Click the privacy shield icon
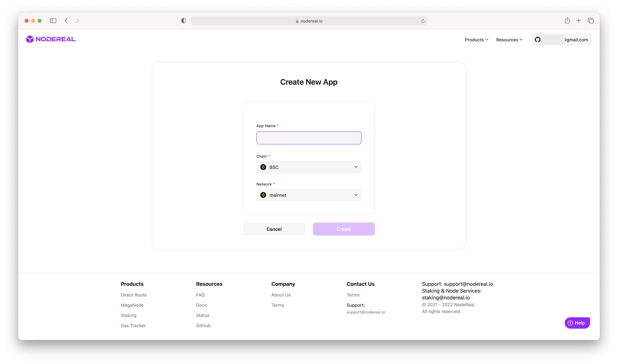Viewport: 618px width, 364px height. (184, 21)
